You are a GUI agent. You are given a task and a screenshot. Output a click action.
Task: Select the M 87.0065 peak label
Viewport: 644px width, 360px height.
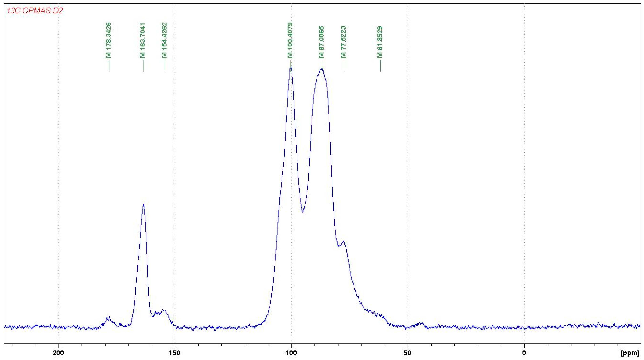[x=321, y=42]
